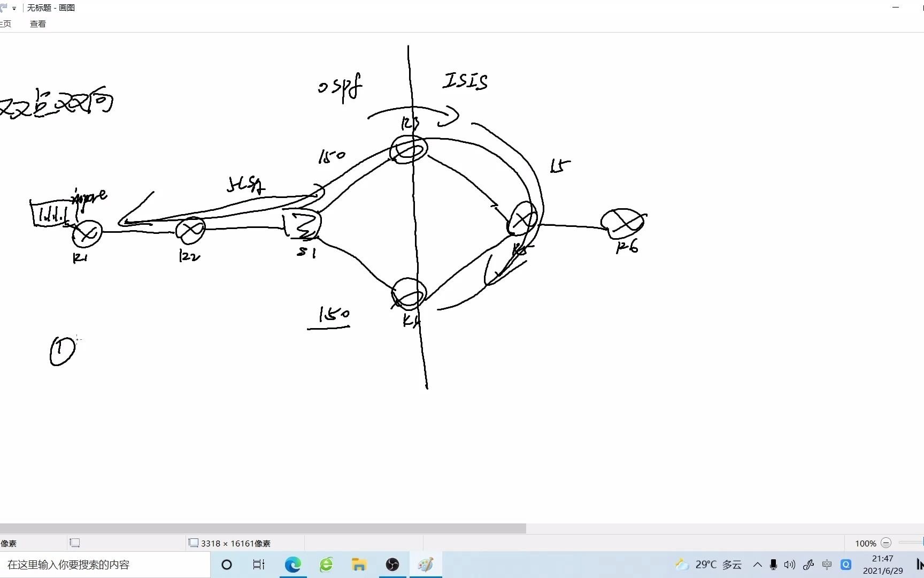Click the zoom slider track

[911, 543]
